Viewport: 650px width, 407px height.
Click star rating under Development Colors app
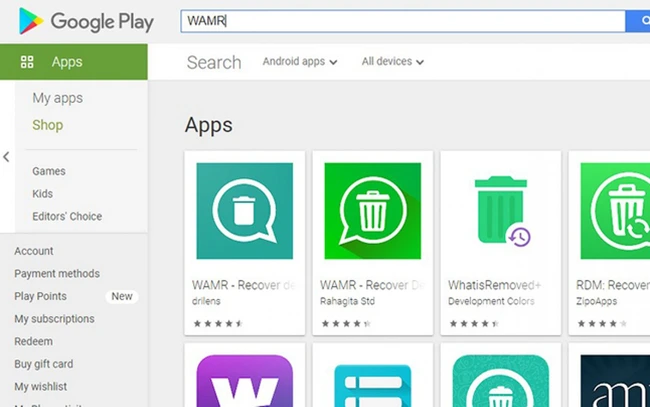[x=474, y=324]
